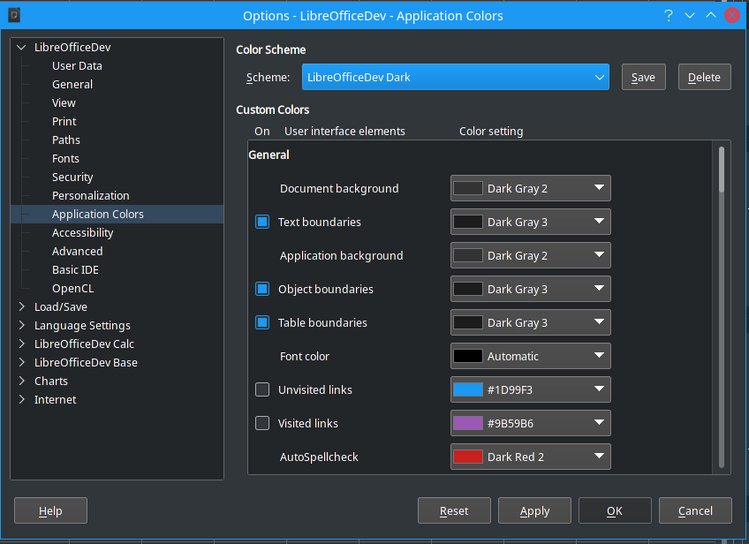The height and width of the screenshot is (544, 749).
Task: Open the AutoSpellcheck color dropdown
Action: (x=530, y=457)
